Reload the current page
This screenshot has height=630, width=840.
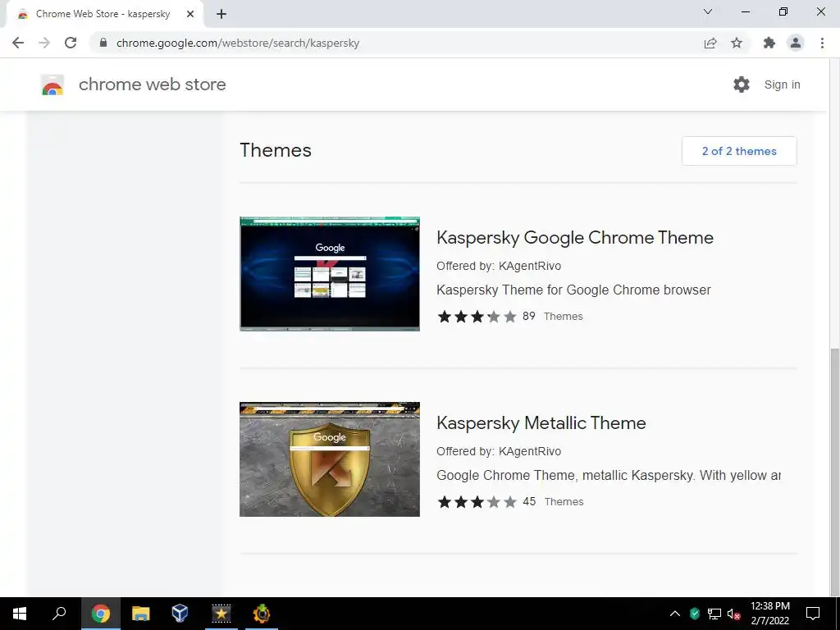(71, 43)
